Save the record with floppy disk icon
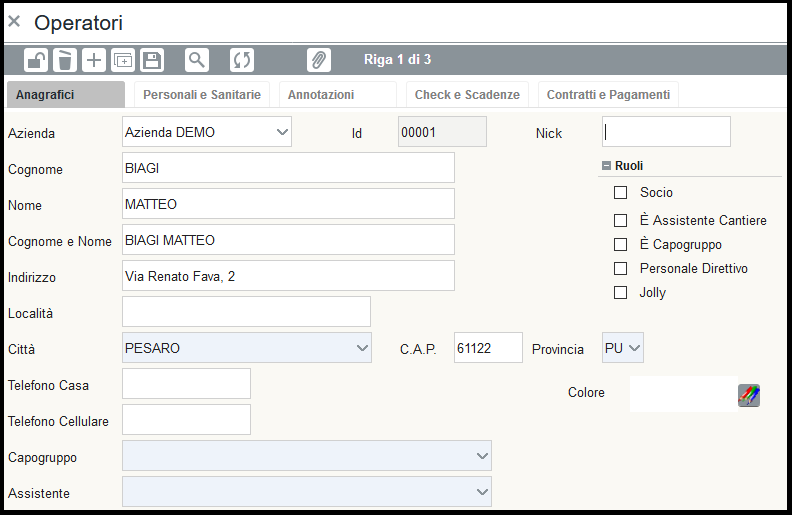This screenshot has width=792, height=516. 151,60
